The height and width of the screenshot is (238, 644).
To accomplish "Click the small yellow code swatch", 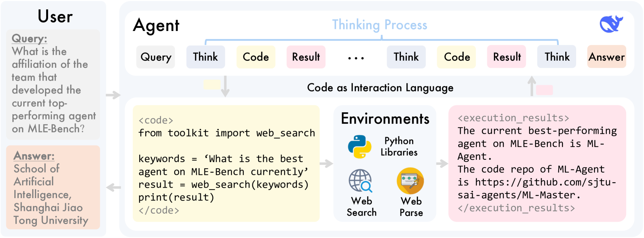I will [x=212, y=85].
